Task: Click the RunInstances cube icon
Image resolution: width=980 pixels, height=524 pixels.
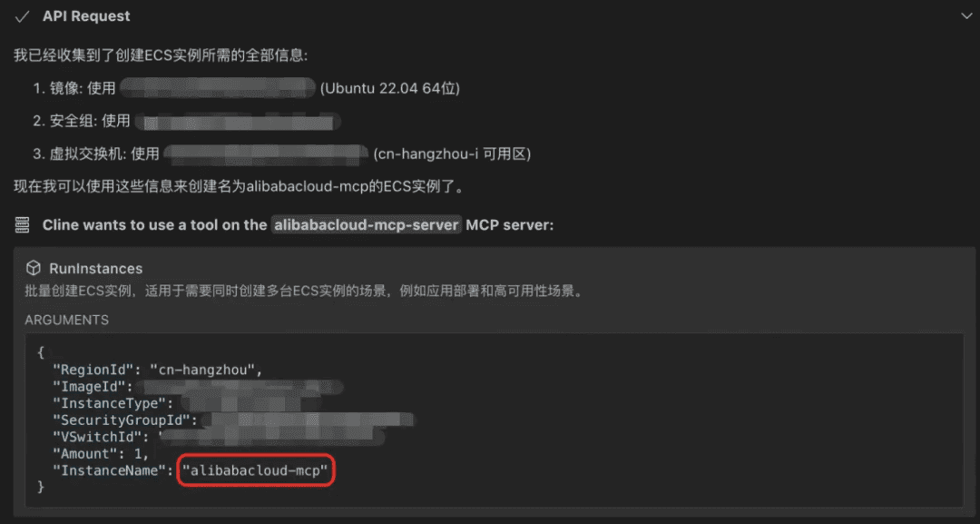Action: pyautogui.click(x=34, y=268)
